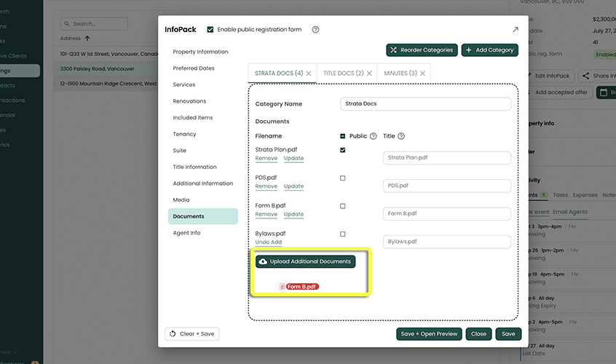Close the Title Docs tab with X
This screenshot has height=364, width=616.
pyautogui.click(x=369, y=74)
